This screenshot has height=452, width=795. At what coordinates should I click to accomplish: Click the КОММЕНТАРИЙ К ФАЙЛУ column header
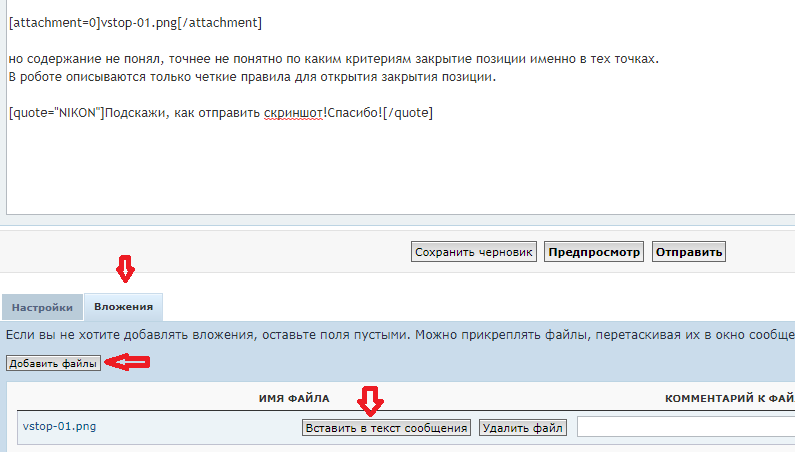coord(728,398)
